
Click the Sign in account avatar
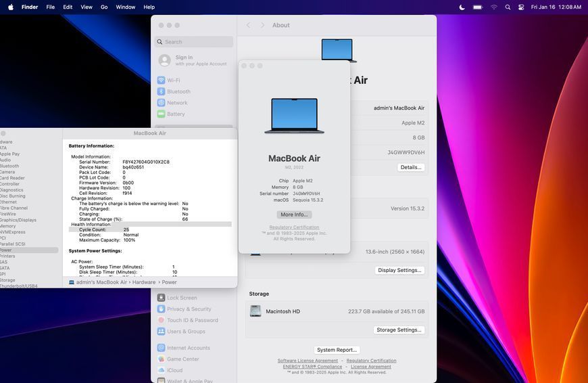click(x=165, y=60)
